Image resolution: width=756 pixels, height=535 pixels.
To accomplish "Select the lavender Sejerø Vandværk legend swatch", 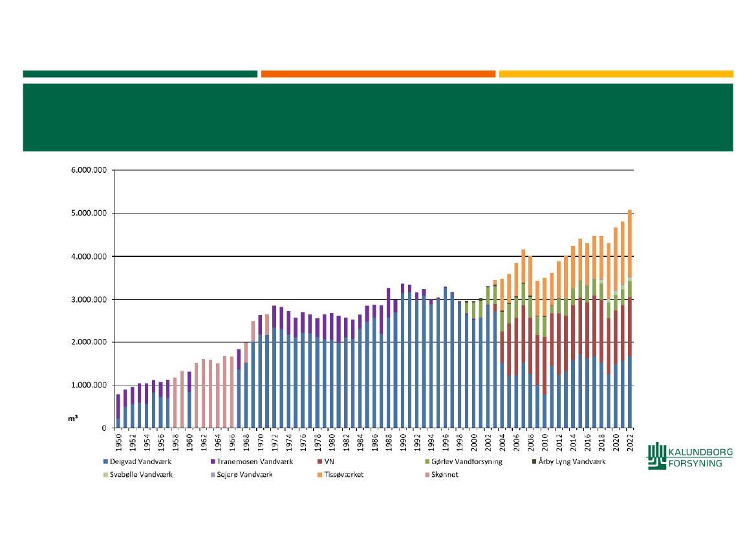I will (213, 475).
